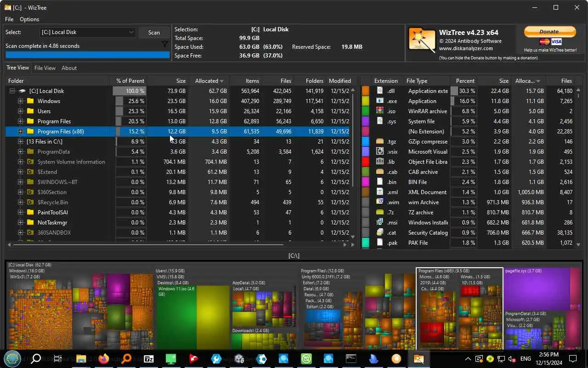Click the ENG language indicator
The width and height of the screenshot is (588, 368).
click(x=526, y=359)
